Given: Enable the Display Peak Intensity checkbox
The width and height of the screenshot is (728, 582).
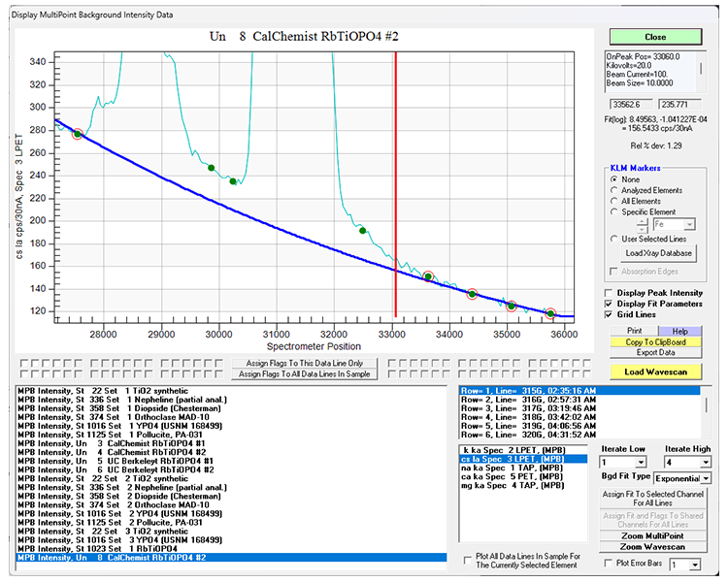Looking at the screenshot, I should coord(609,293).
